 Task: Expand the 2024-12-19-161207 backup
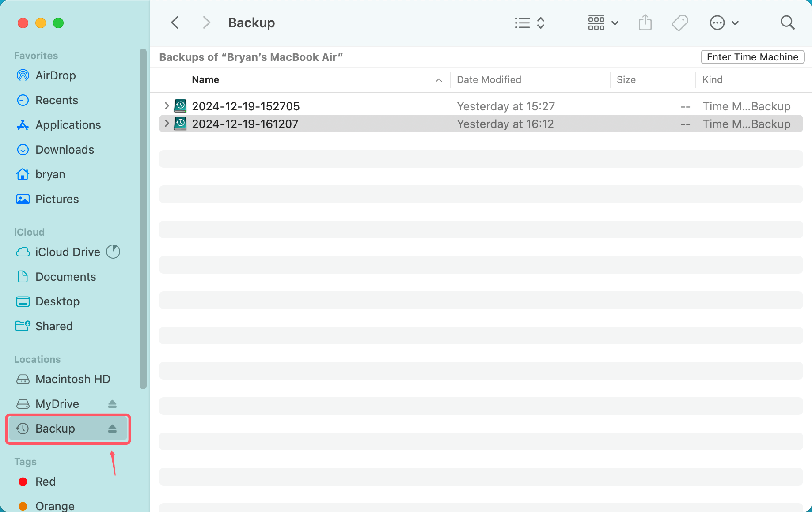tap(167, 124)
